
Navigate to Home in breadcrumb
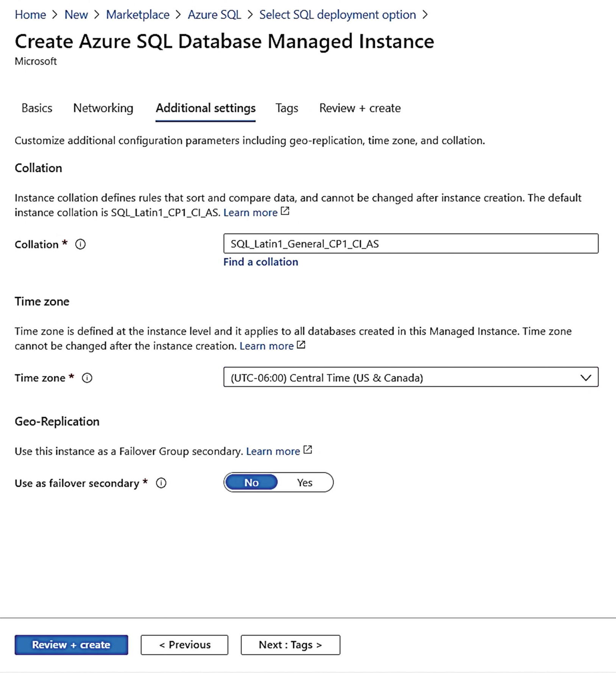tap(30, 15)
